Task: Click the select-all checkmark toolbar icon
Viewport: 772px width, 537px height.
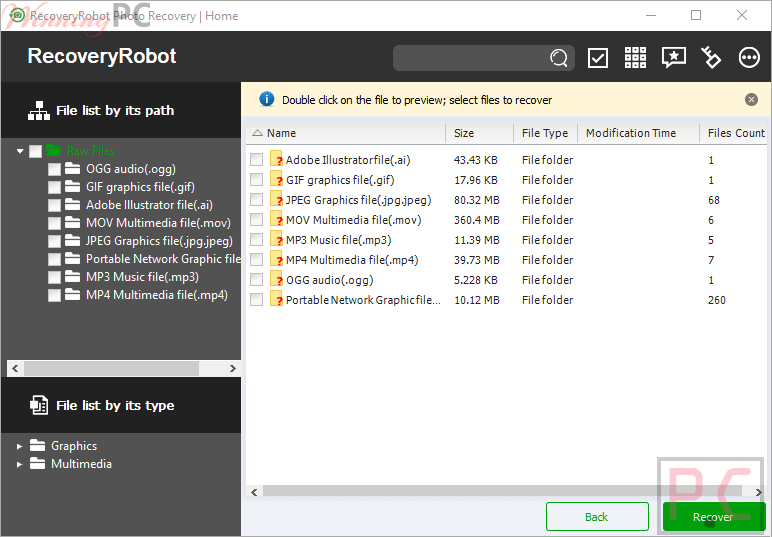Action: [598, 58]
